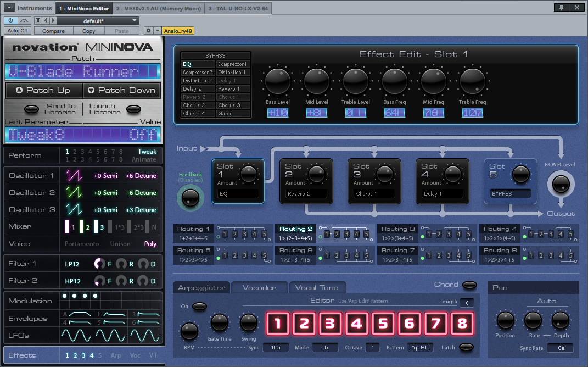Open the plugin settings gear icon
Screen dimensions: 588x367
(x=148, y=31)
